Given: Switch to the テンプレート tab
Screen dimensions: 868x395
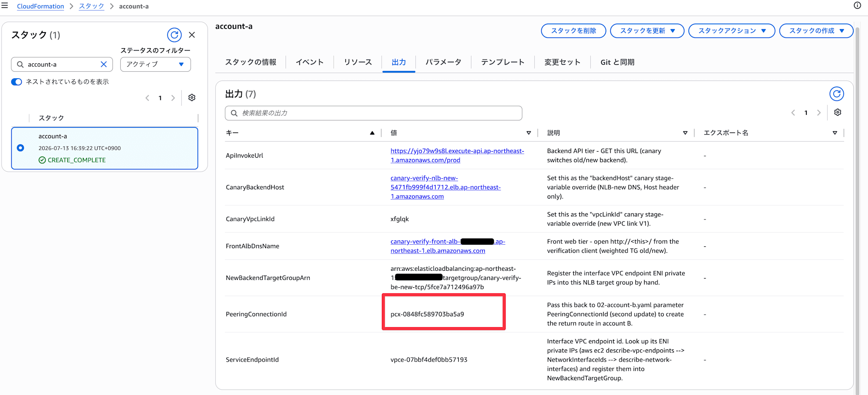Looking at the screenshot, I should point(503,62).
